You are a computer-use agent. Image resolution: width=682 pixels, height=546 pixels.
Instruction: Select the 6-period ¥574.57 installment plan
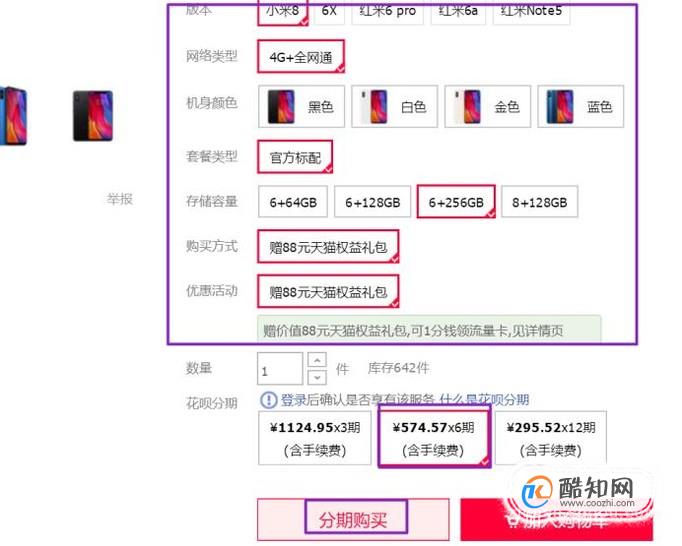tap(434, 438)
